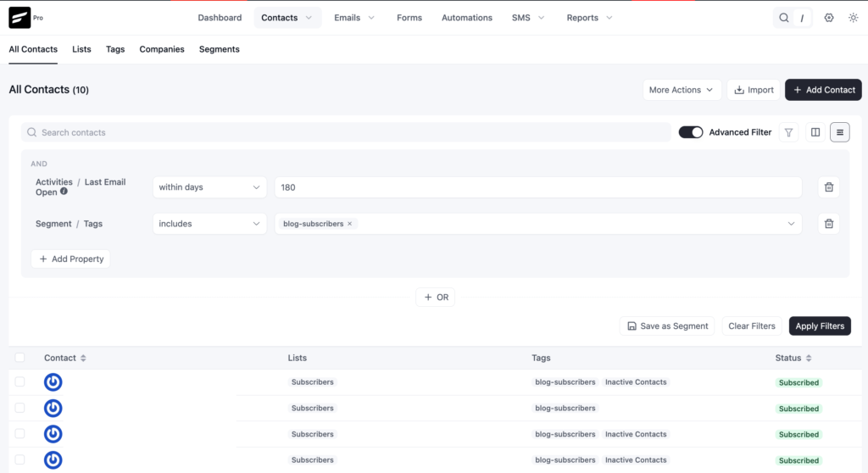The image size is (868, 473).
Task: Open the More Actions dropdown
Action: pyautogui.click(x=682, y=90)
